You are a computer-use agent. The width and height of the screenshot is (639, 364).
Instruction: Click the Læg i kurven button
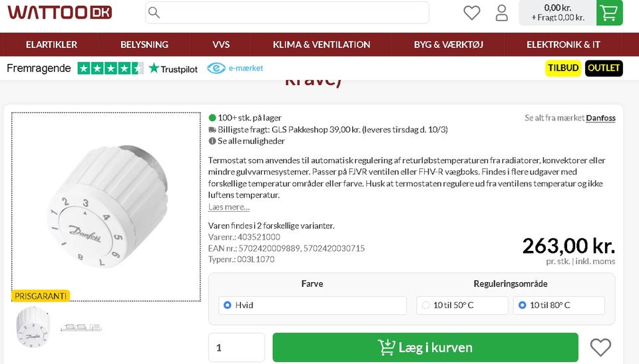pyautogui.click(x=425, y=347)
